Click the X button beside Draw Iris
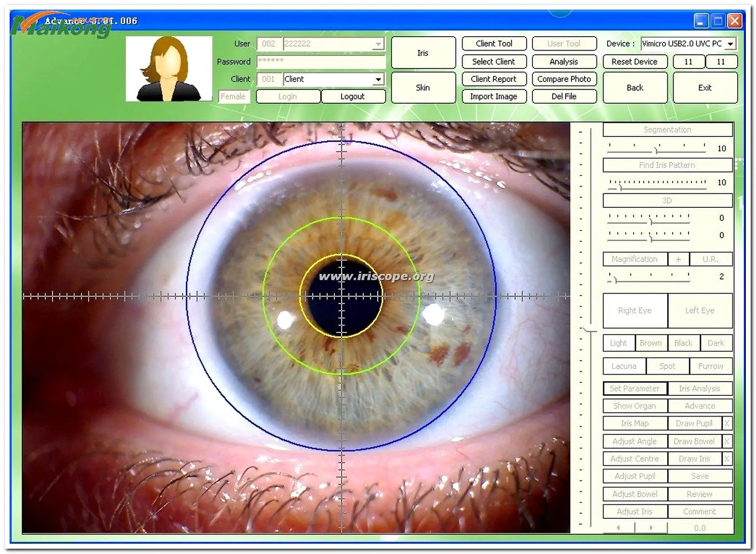The height and width of the screenshot is (554, 756). 727,459
